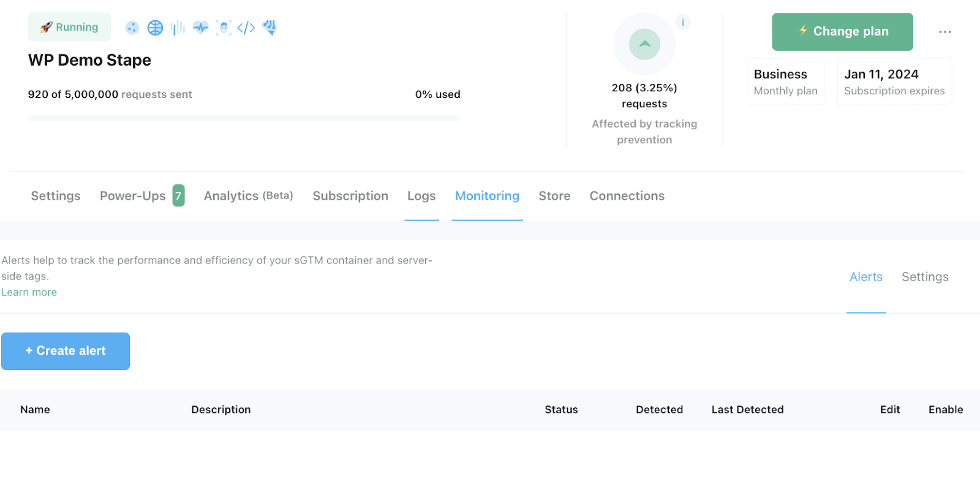The image size is (980, 503).
Task: Click the requests usage progress bar
Action: [244, 118]
